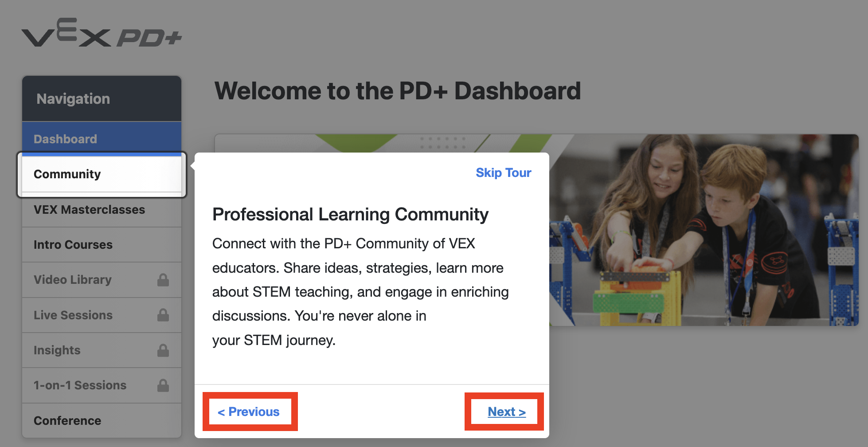Go to Intro Courses

point(73,245)
